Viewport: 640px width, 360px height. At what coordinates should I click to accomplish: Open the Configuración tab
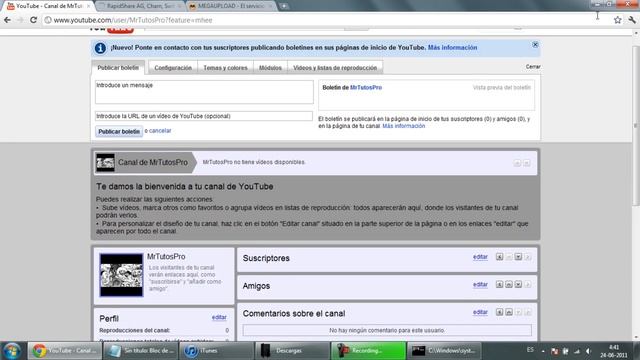[x=173, y=68]
